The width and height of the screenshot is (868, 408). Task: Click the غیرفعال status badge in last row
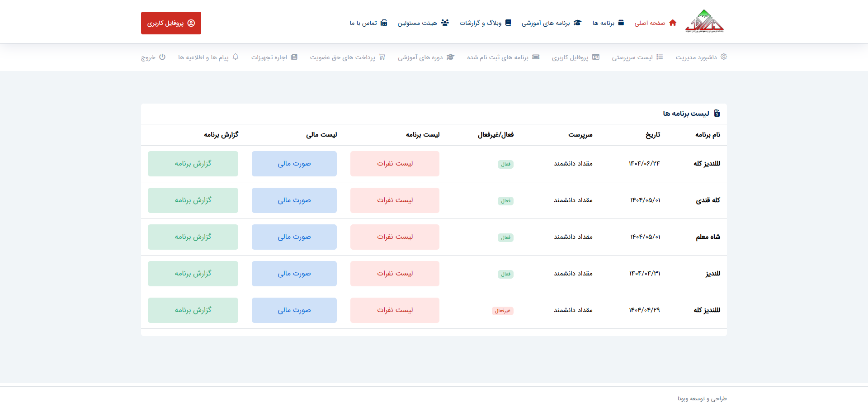[503, 311]
